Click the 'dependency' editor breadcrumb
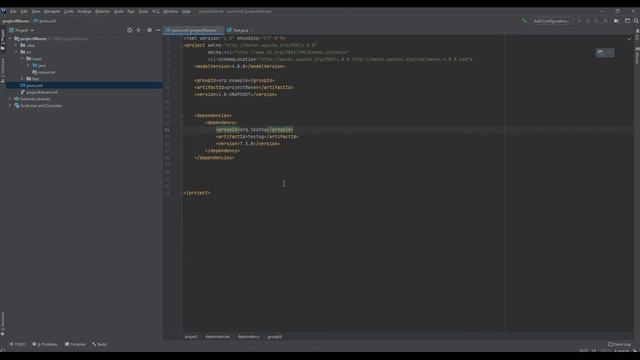The width and height of the screenshot is (640, 360). [x=249, y=337]
